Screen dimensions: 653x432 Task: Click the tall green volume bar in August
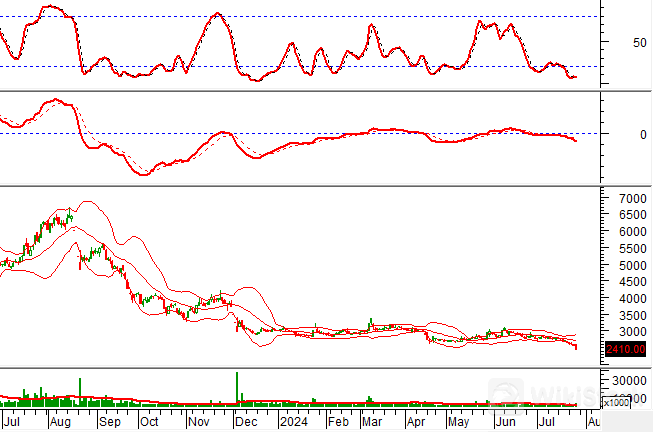(80, 391)
